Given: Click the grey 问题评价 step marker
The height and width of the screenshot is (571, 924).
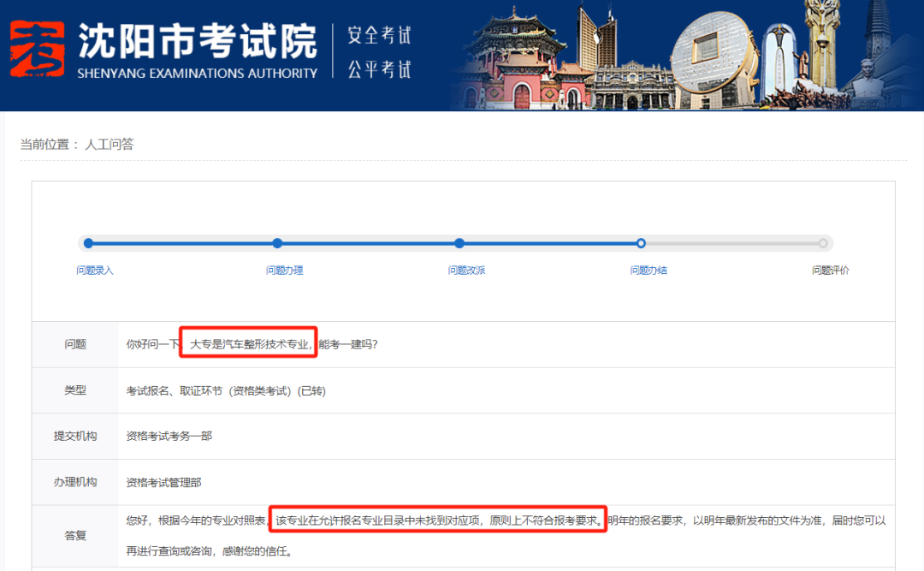Looking at the screenshot, I should 823,243.
